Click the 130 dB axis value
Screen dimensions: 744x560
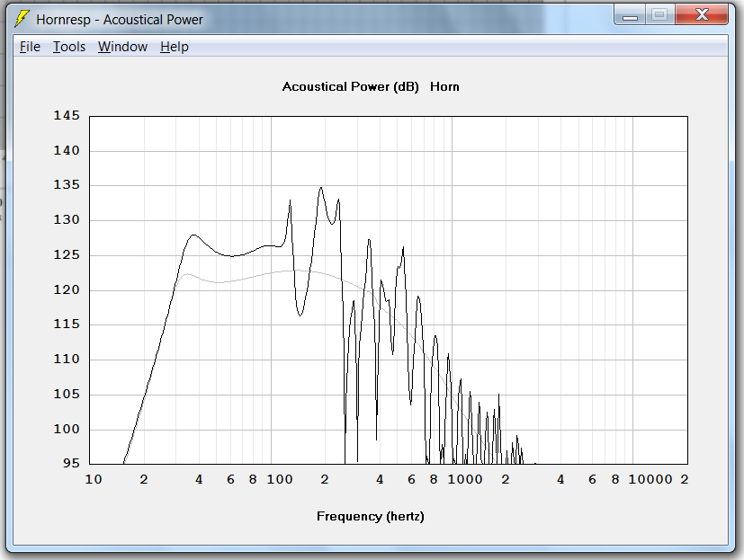coord(67,219)
